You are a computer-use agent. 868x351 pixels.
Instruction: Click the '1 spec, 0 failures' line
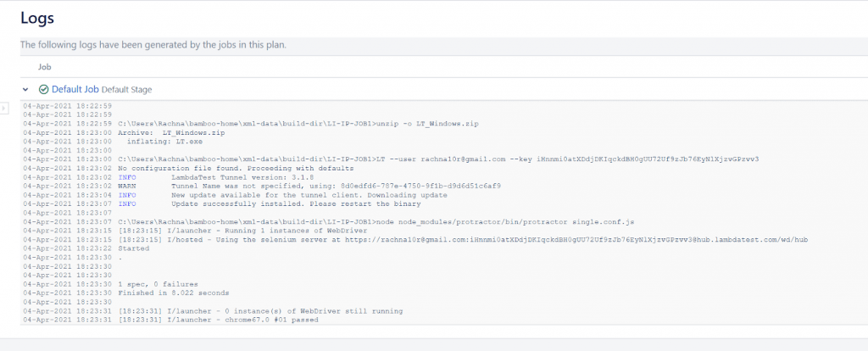click(x=158, y=284)
